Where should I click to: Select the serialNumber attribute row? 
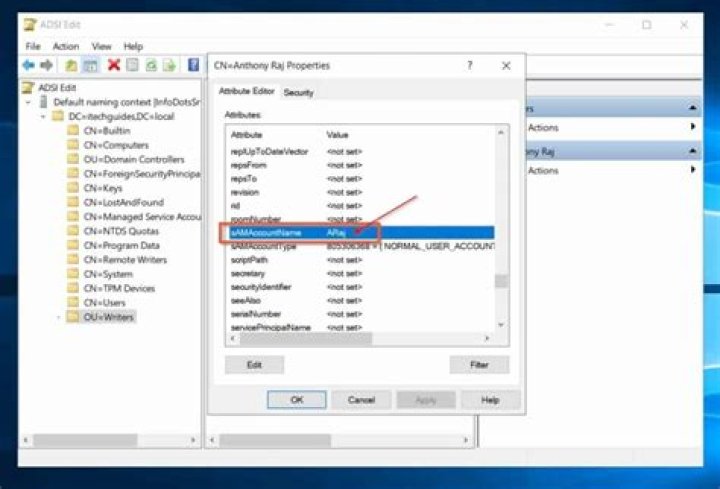pos(362,314)
